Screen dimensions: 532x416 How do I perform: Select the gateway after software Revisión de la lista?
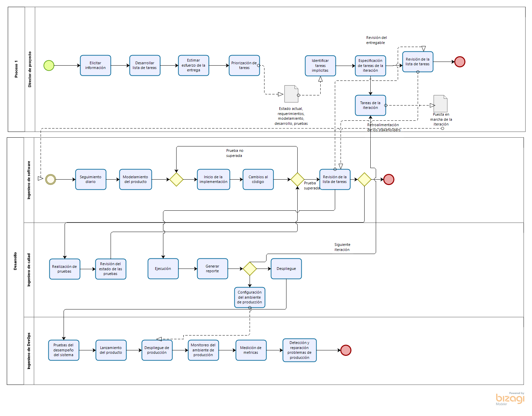364,179
